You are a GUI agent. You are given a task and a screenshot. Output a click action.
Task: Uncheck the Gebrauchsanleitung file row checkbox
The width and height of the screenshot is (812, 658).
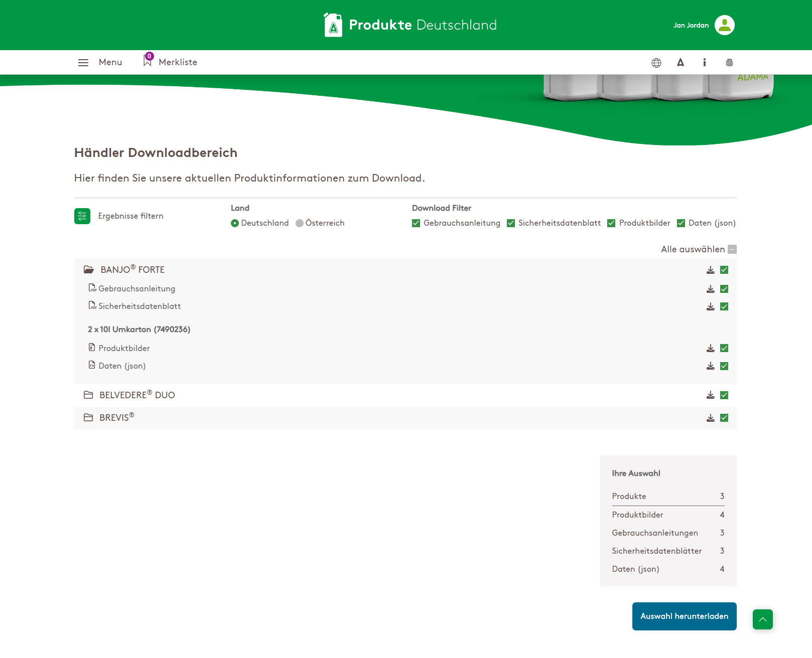click(724, 289)
